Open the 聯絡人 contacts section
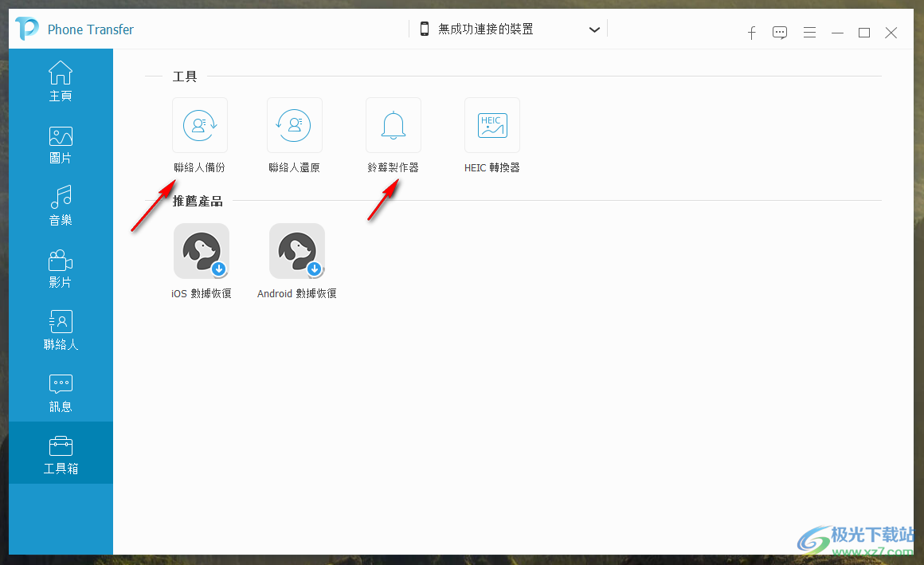Viewport: 924px width, 565px height. click(x=61, y=330)
